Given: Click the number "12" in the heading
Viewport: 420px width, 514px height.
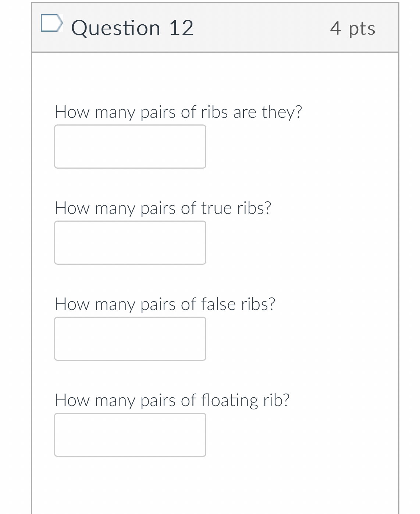Looking at the screenshot, I should pos(181,28).
